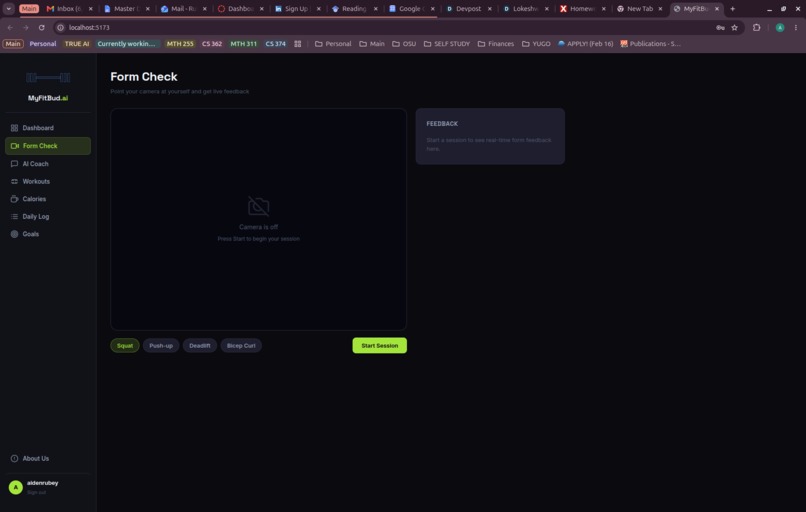Open the Main bookmarks folder
This screenshot has height=512, width=806.
(372, 44)
